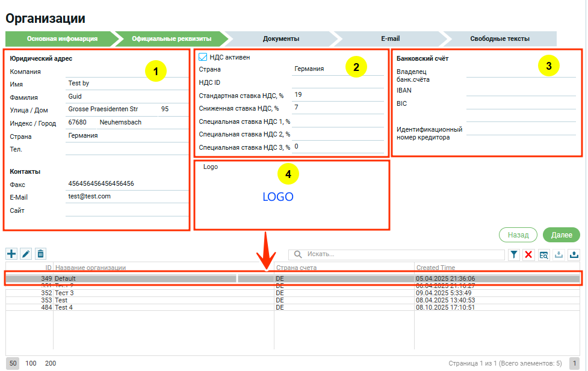This screenshot has height=371, width=588.
Task: Switch to the Документы tab
Action: pos(280,38)
